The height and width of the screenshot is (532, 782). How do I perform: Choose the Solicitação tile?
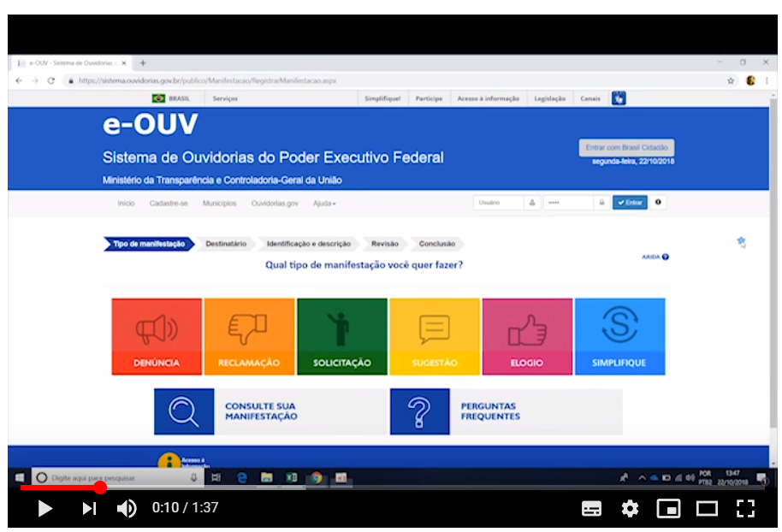pos(341,336)
